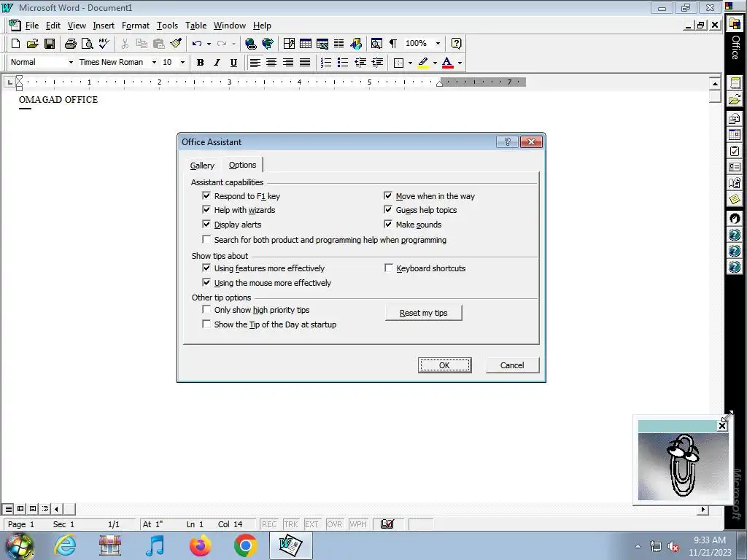
Task: Open Google Chrome from the taskbar
Action: [x=245, y=545]
